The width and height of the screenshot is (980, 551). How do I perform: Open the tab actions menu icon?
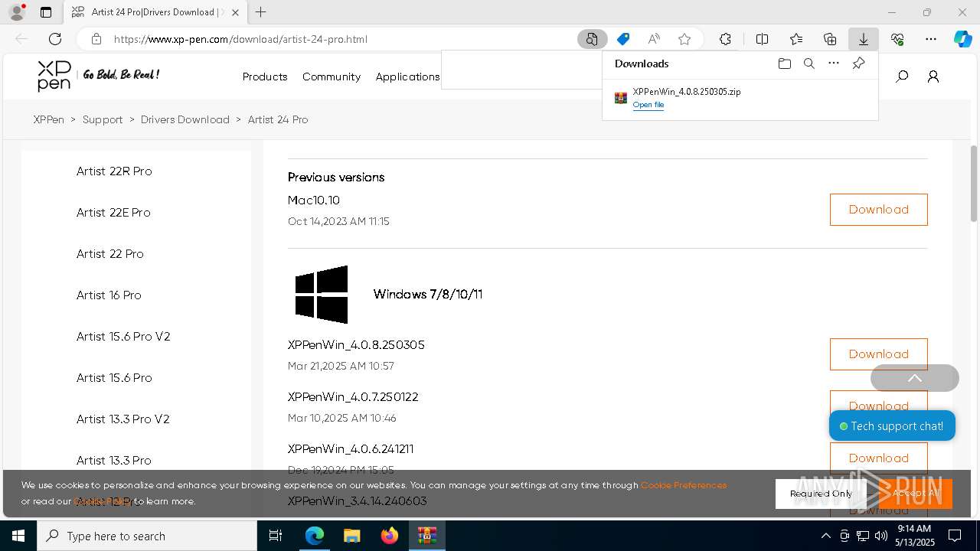point(46,12)
